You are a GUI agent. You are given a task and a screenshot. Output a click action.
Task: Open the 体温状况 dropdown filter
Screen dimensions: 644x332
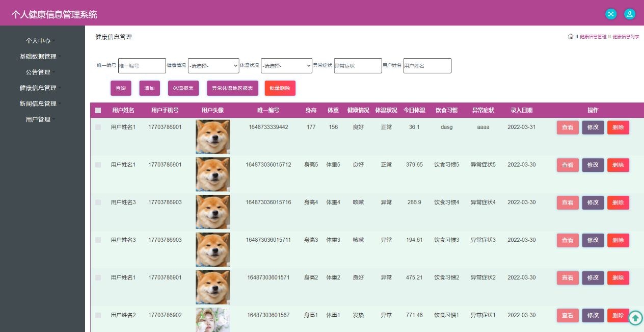click(286, 66)
